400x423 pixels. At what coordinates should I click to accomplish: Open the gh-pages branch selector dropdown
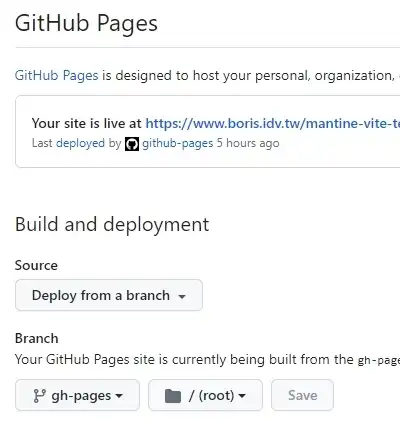[x=77, y=395]
